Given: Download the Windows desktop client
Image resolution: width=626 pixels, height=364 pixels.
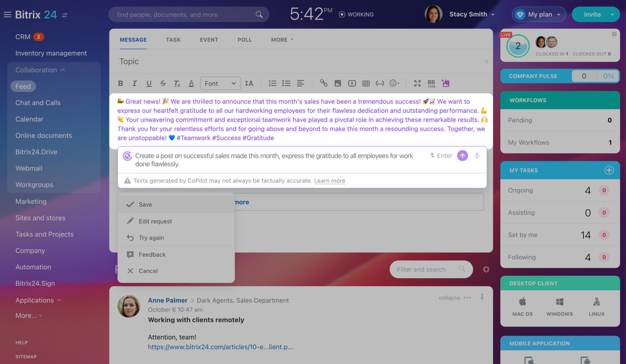Looking at the screenshot, I should (x=559, y=307).
